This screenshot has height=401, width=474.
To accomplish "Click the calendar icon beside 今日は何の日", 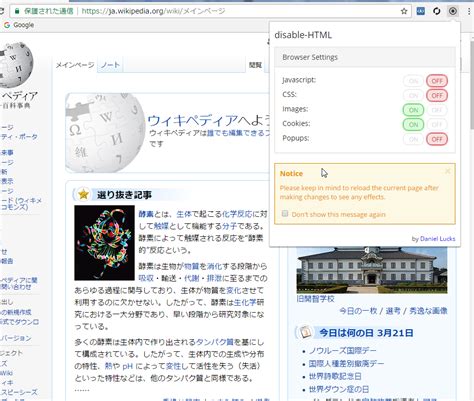I will 305,332.
